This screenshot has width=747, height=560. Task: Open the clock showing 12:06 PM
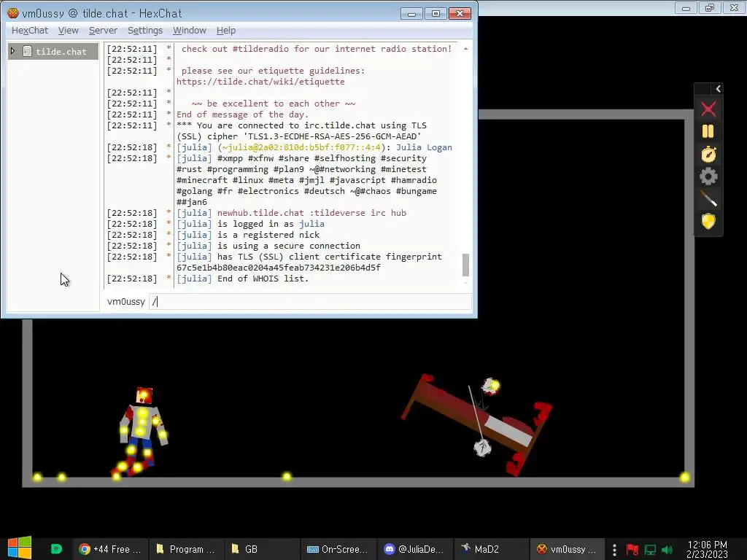pos(708,549)
